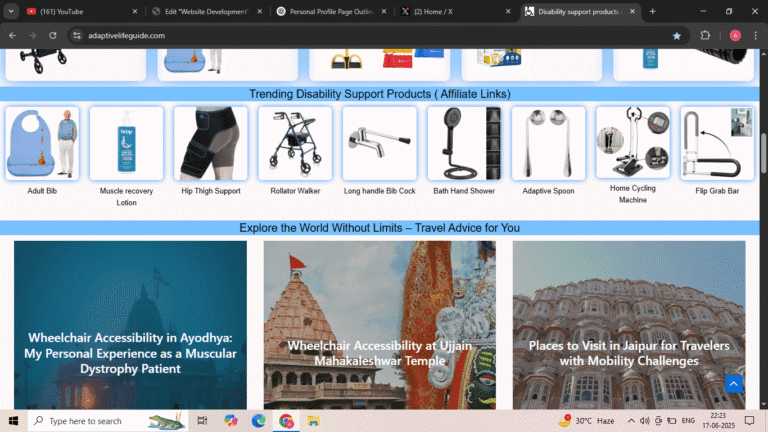Screen dimensions: 768x432
Task: Open File Explorer from the taskbar
Action: point(313,421)
